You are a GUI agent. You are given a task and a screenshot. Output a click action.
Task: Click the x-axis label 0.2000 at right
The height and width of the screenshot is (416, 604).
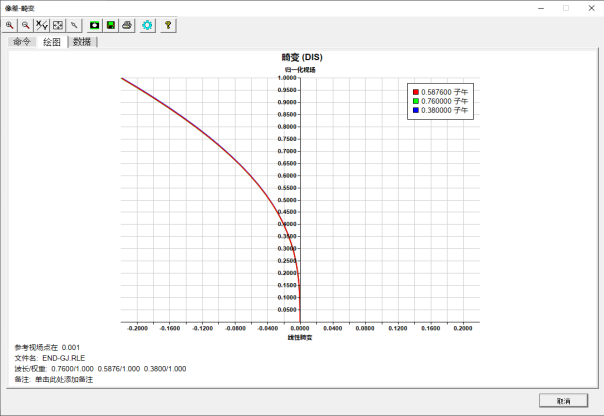(463, 328)
